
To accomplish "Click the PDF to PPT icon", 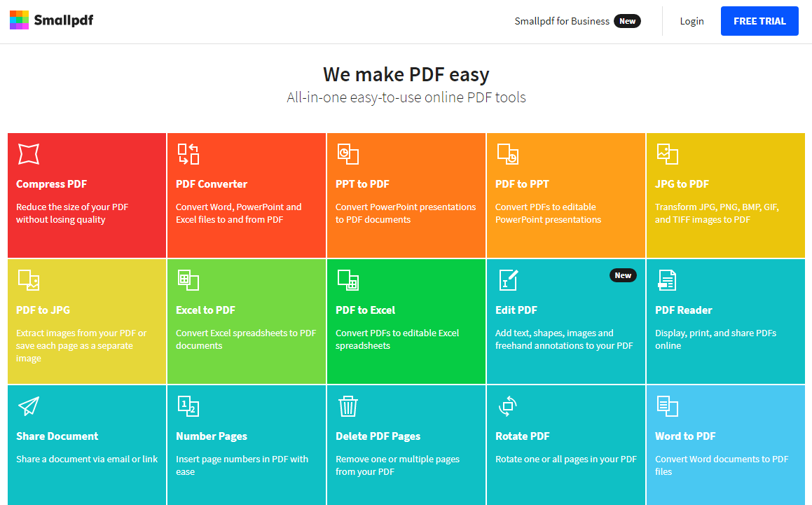I will (508, 154).
